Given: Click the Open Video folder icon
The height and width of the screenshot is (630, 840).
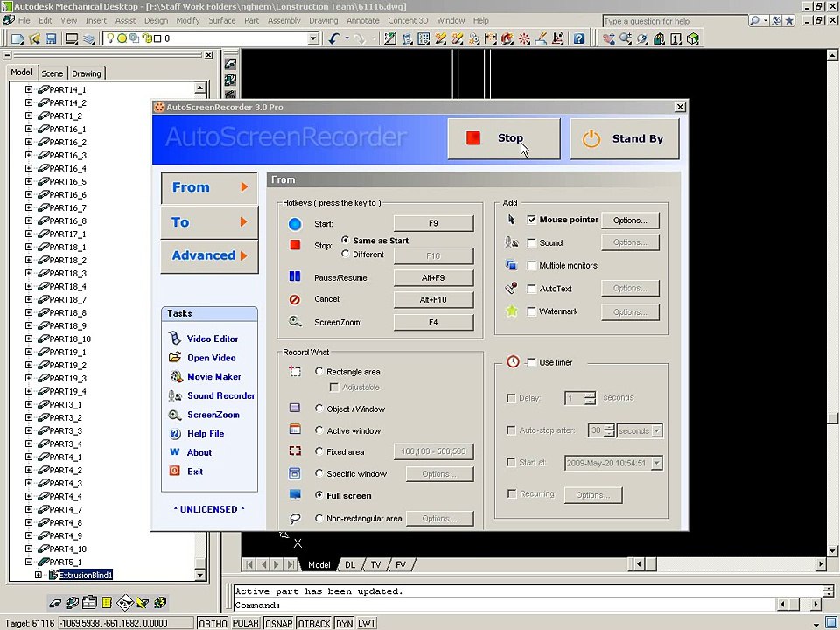Looking at the screenshot, I should (175, 357).
